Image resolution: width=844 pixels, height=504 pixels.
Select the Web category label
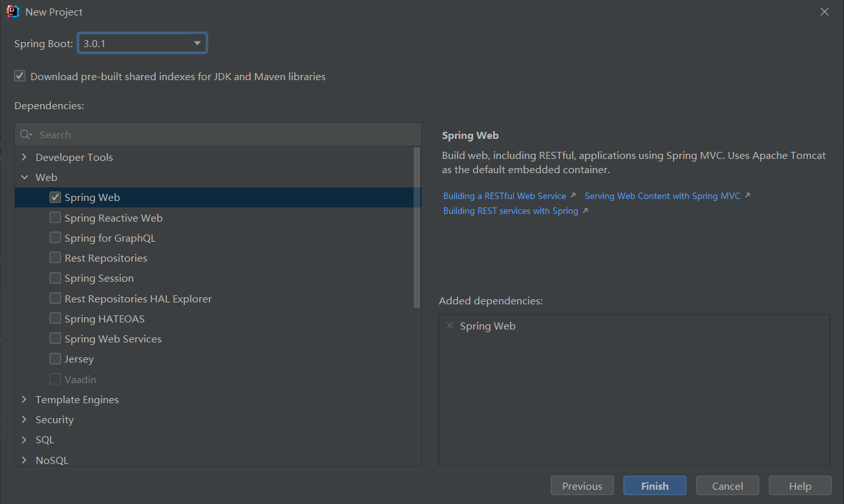(x=47, y=177)
